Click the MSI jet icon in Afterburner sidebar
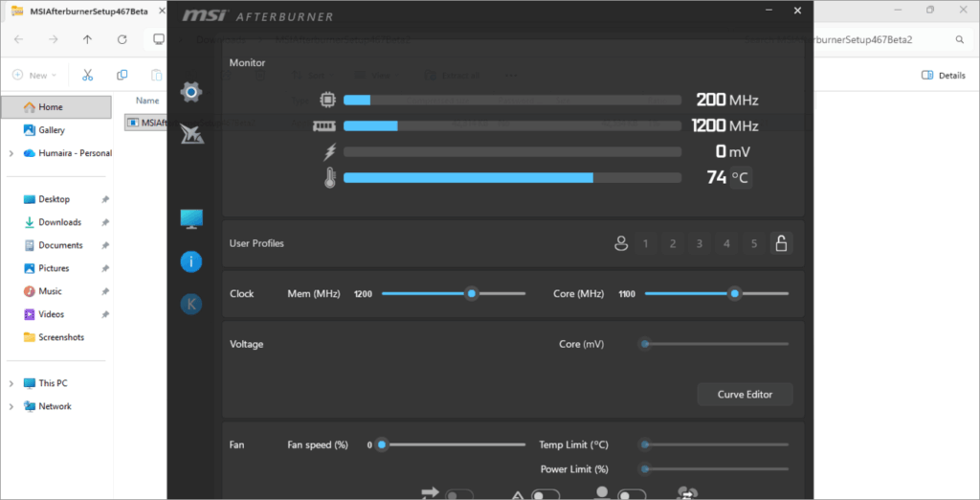980x500 pixels. coord(191,134)
